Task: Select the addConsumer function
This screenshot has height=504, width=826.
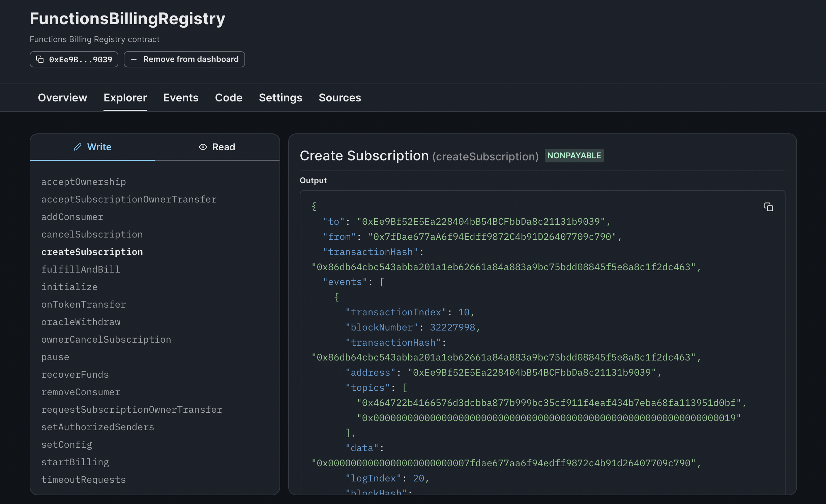Action: point(72,217)
